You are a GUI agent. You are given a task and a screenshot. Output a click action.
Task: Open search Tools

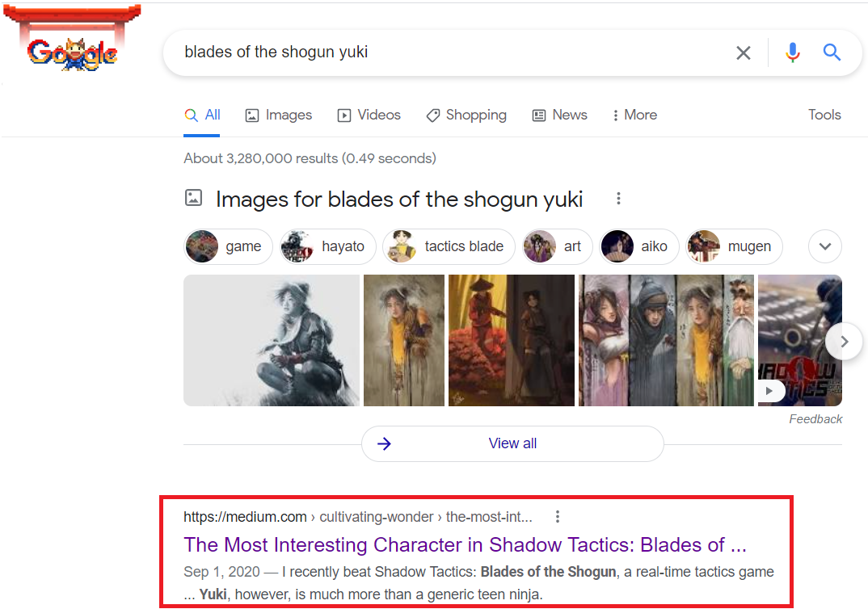tap(824, 115)
